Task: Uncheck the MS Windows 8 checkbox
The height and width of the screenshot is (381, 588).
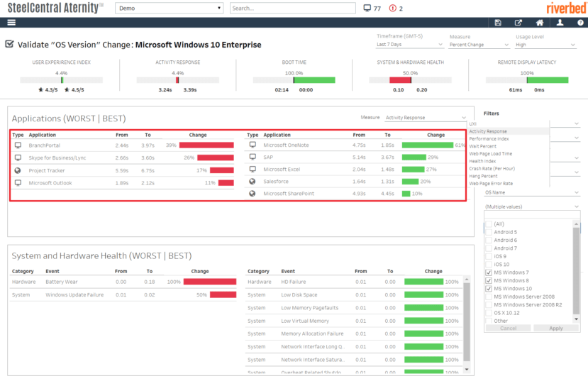Action: tap(489, 280)
